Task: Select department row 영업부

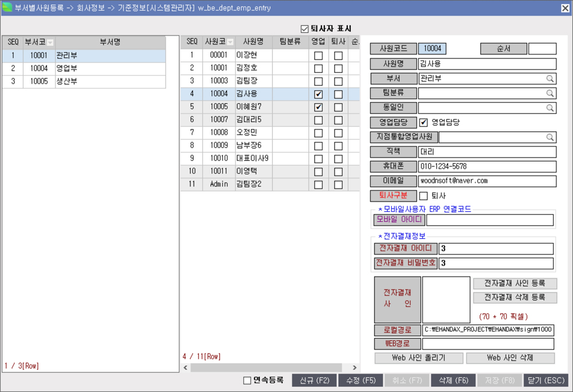Action: pos(84,69)
